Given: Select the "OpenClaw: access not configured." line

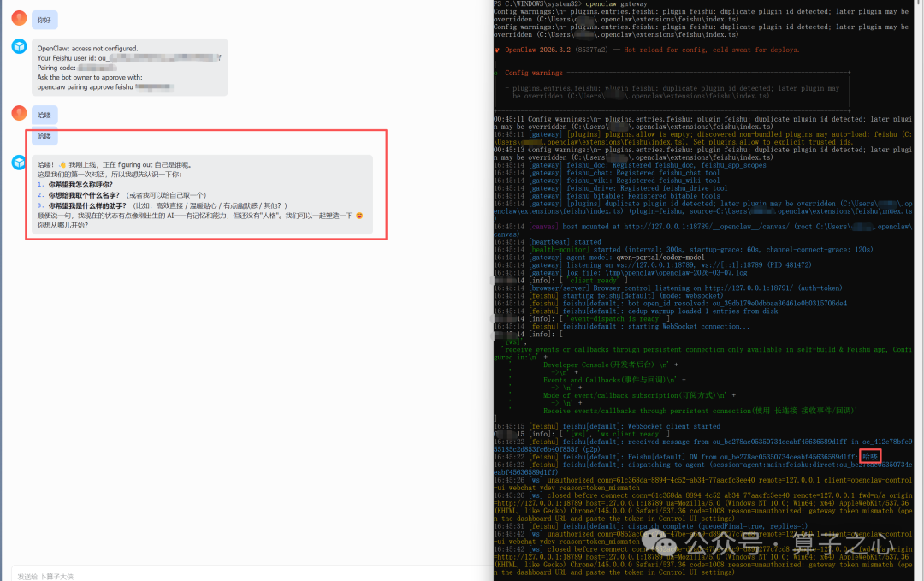Looking at the screenshot, I should (x=88, y=49).
